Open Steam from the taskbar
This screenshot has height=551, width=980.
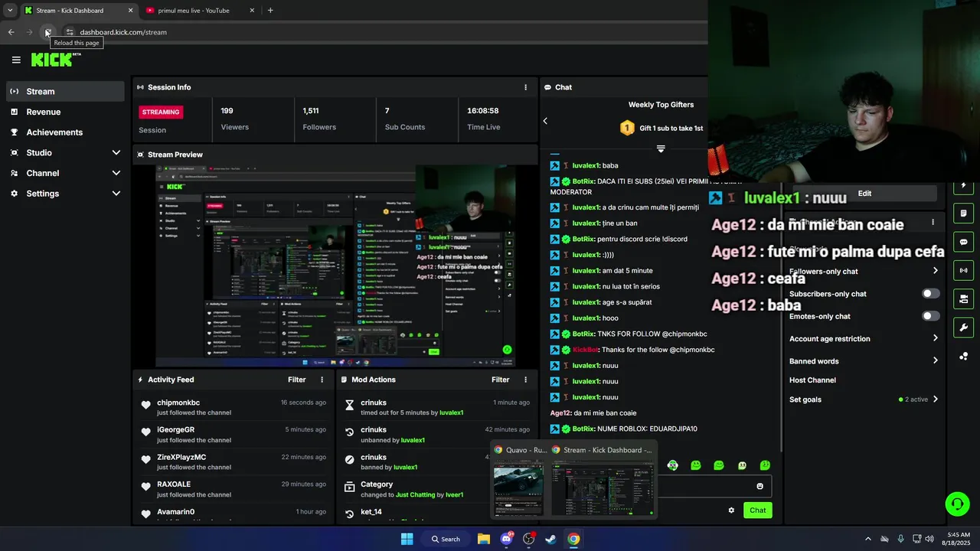tap(550, 539)
